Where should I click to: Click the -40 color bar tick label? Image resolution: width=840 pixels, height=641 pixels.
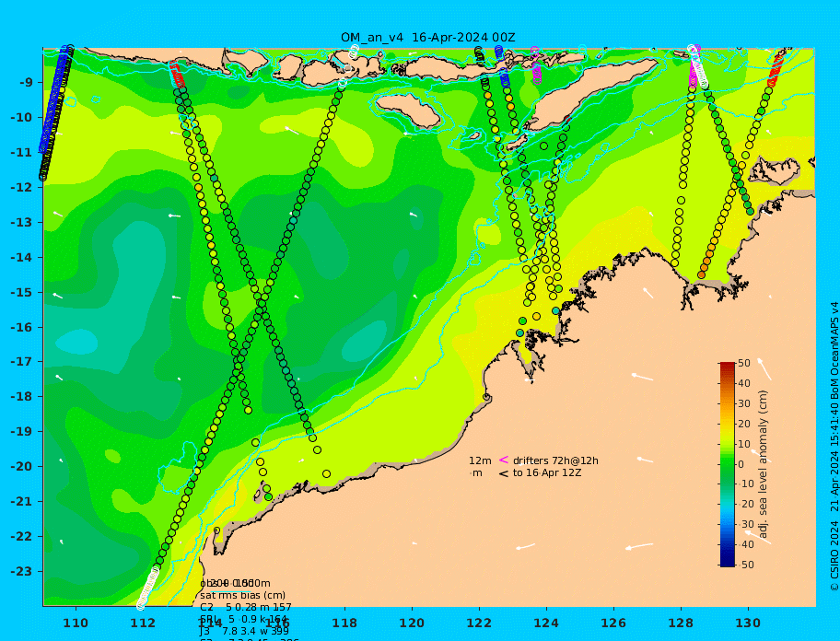746,544
